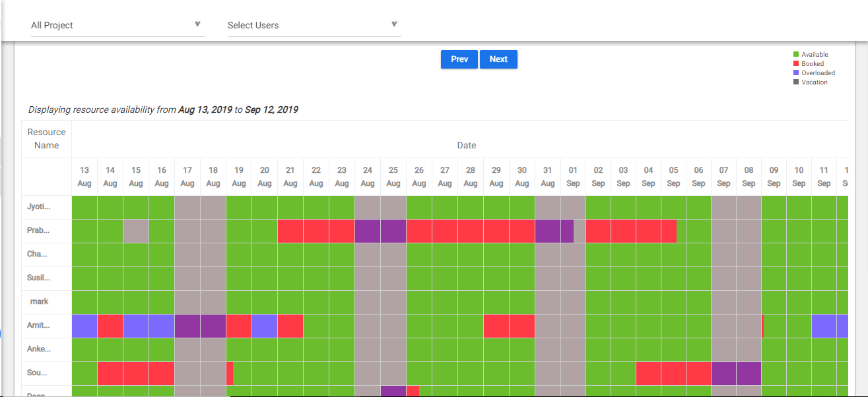Click the gray Vacation legend swatch
868x397 pixels.
coord(796,82)
